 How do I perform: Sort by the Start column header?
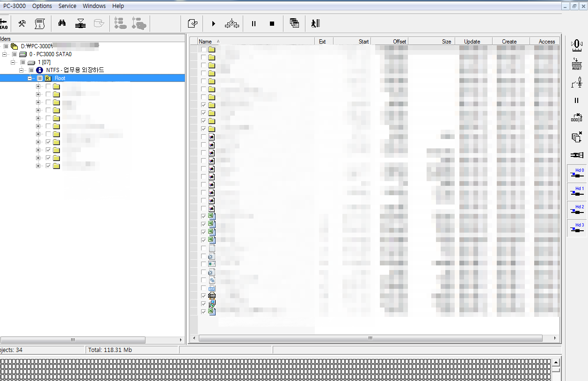(x=352, y=41)
